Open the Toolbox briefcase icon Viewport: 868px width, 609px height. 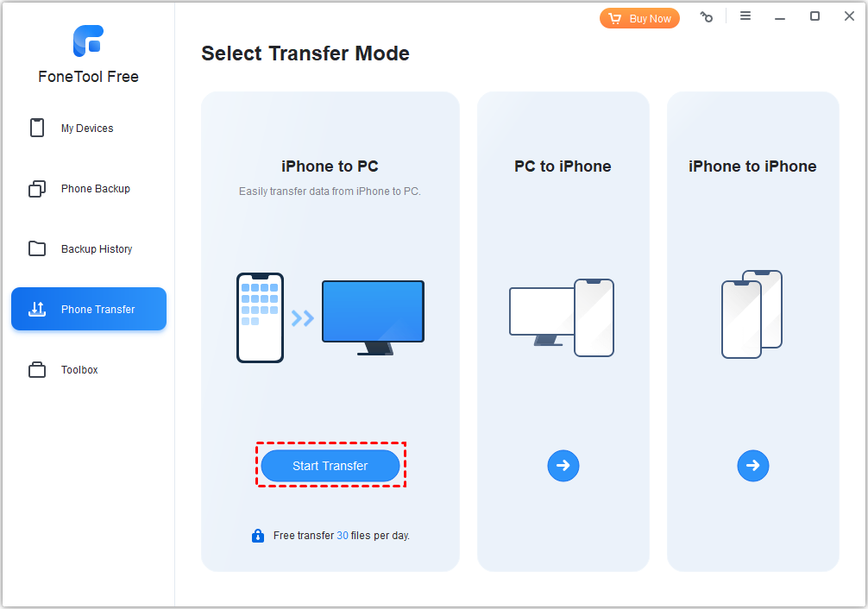37,369
